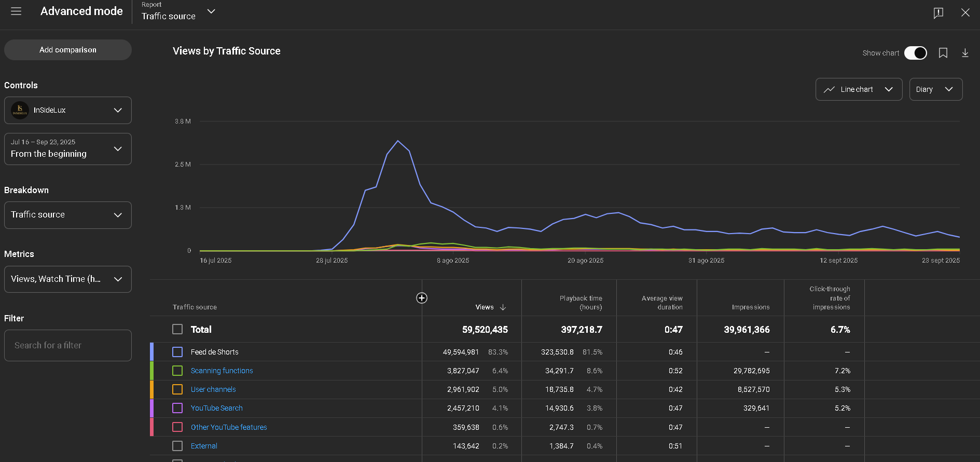This screenshot has width=980, height=462.
Task: Select the YouTube Search row checkbox
Action: pos(177,408)
